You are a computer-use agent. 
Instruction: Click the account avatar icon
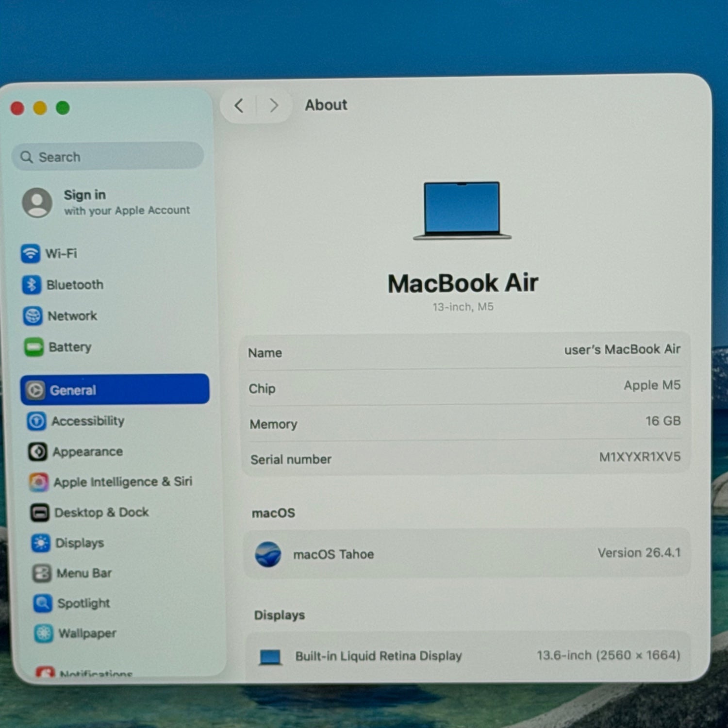[x=37, y=203]
